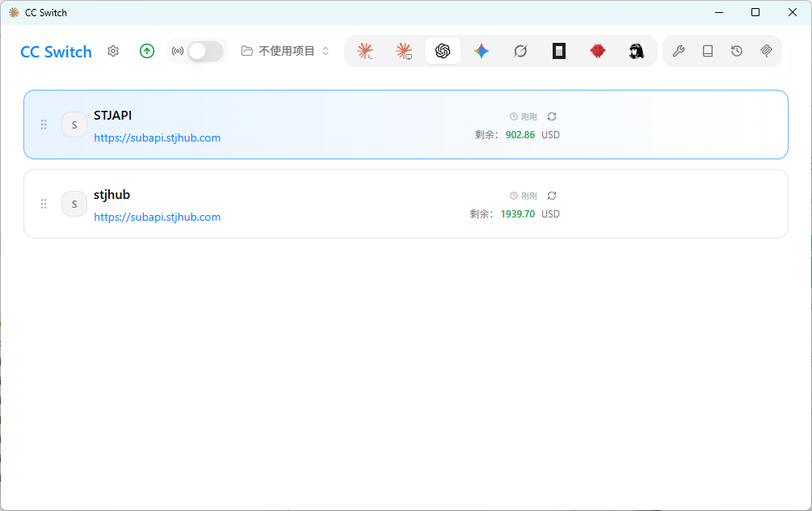Open the STJAPI subapi.stjhub.com link
Screen dimensions: 812x511
pyautogui.click(x=157, y=137)
